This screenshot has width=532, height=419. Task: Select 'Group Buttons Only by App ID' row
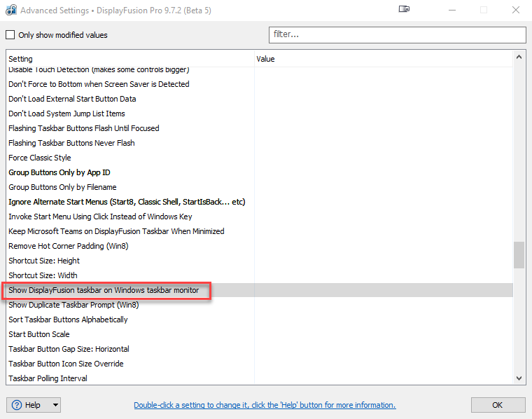pyautogui.click(x=59, y=172)
